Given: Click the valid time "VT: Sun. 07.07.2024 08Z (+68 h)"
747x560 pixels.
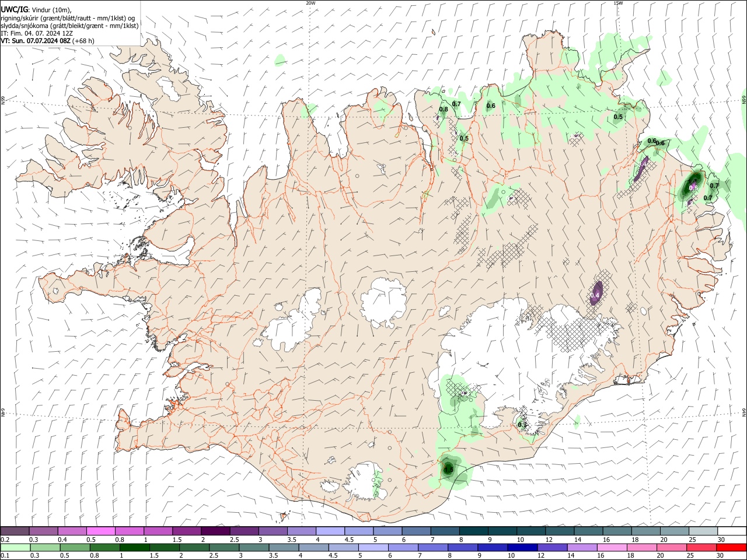Looking at the screenshot, I should pos(47,41).
